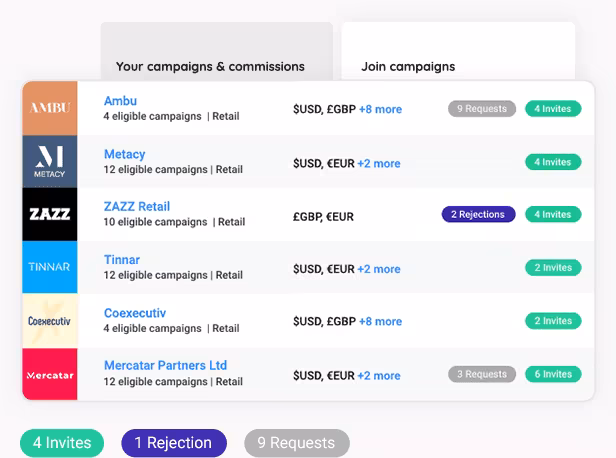Screen dimensions: 616x458
Task: Open the Join campaigns tab
Action: tap(408, 67)
